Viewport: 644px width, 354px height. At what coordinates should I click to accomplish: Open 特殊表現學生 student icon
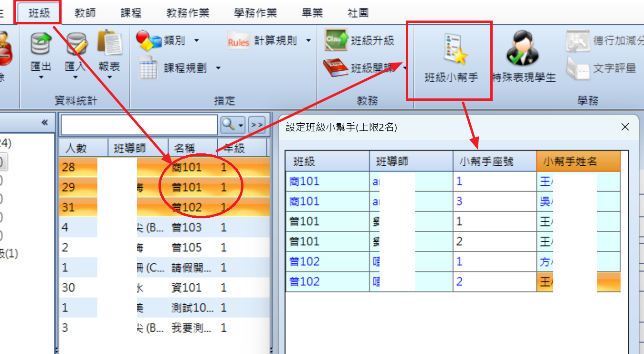point(524,57)
